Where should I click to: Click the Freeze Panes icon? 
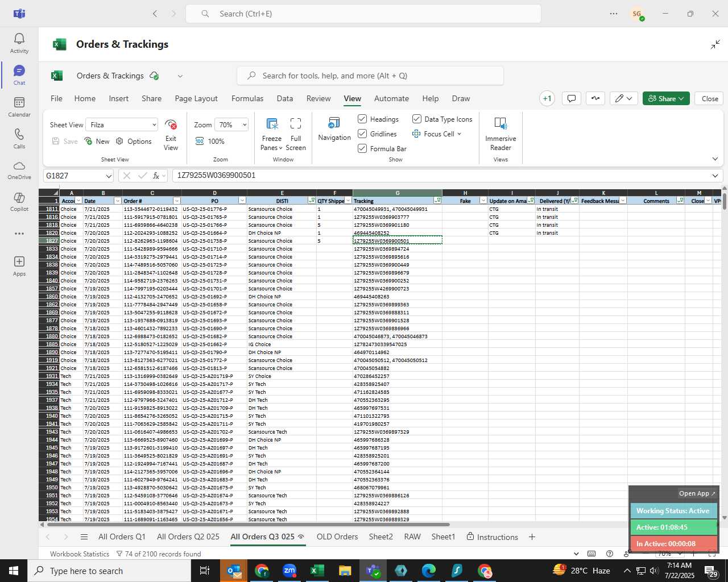(272, 124)
